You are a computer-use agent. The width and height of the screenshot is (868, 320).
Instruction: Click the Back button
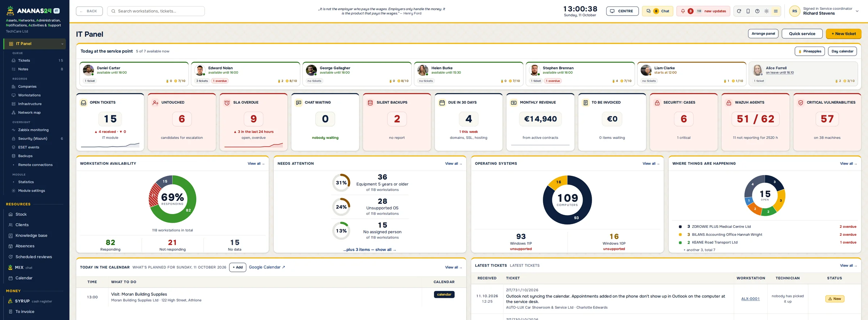(89, 11)
